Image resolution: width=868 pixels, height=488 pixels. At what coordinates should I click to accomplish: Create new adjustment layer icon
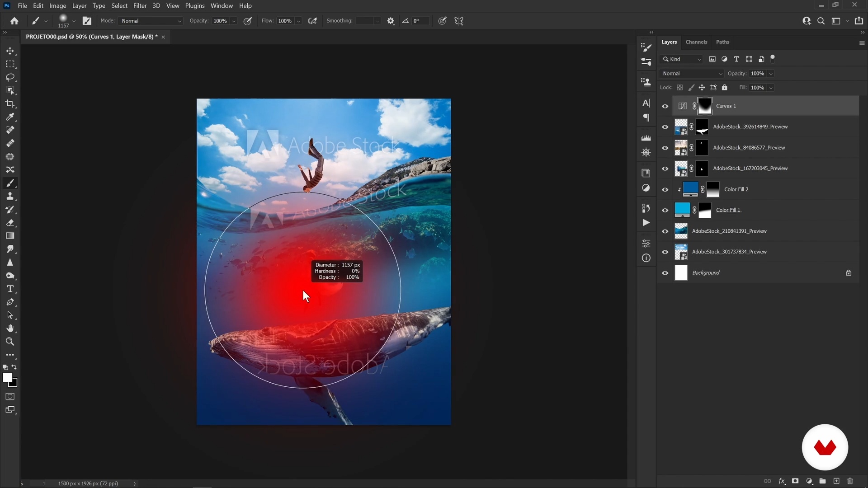809,481
